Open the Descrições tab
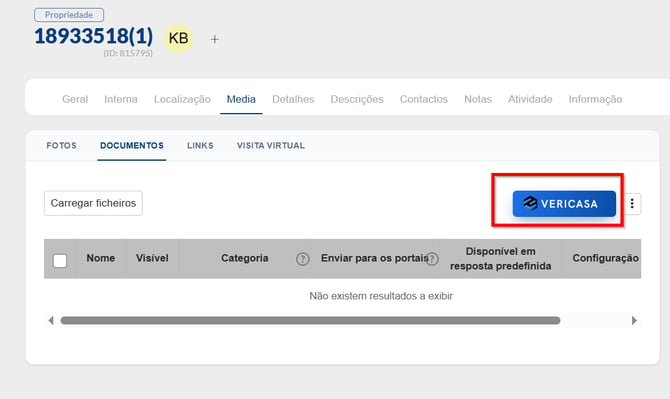This screenshot has width=670, height=399. 357,99
